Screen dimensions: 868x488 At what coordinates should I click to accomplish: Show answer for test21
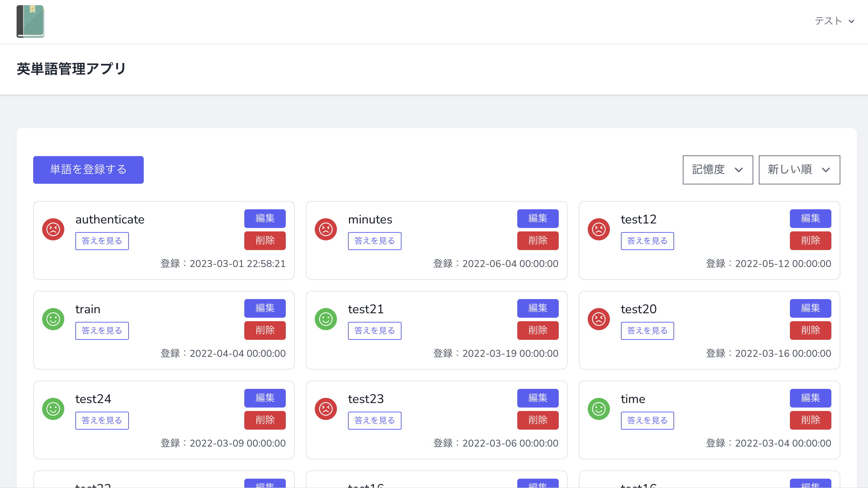pyautogui.click(x=375, y=331)
